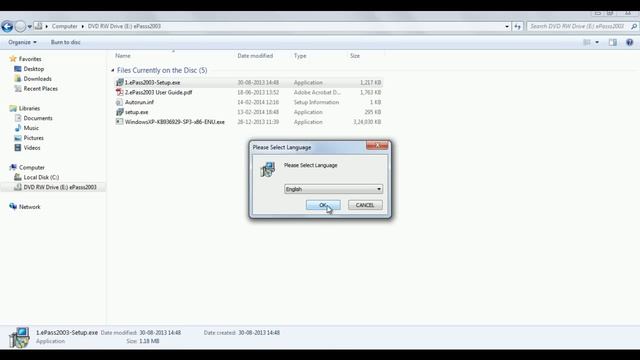
Task: Sort files by the Type column header
Action: tap(300, 56)
